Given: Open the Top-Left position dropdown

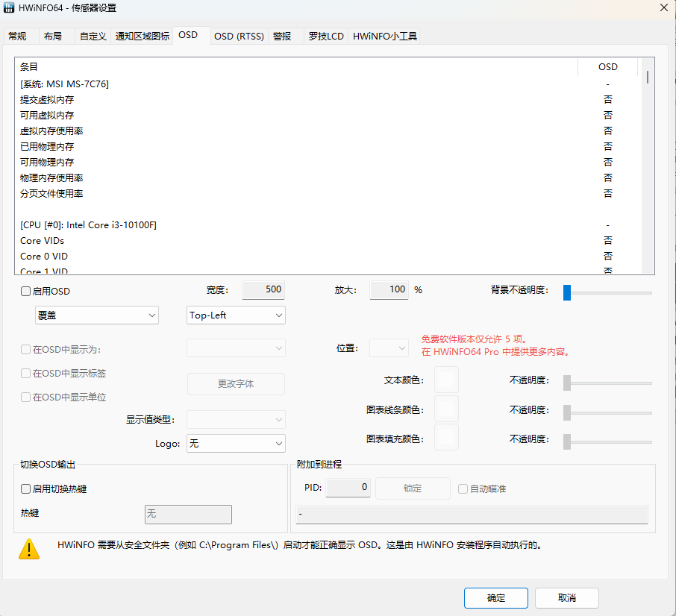Looking at the screenshot, I should pos(236,315).
